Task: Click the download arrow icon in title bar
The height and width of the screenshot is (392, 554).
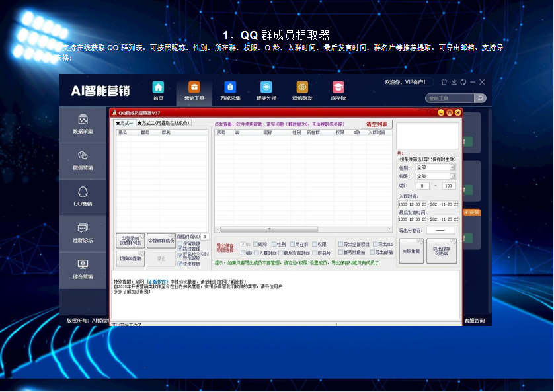Action: pyautogui.click(x=454, y=82)
